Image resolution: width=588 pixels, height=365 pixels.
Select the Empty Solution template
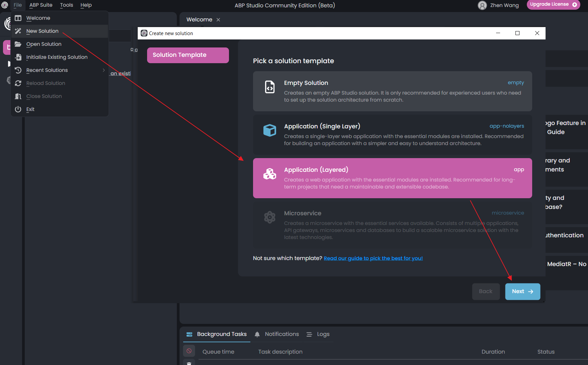pos(392,91)
